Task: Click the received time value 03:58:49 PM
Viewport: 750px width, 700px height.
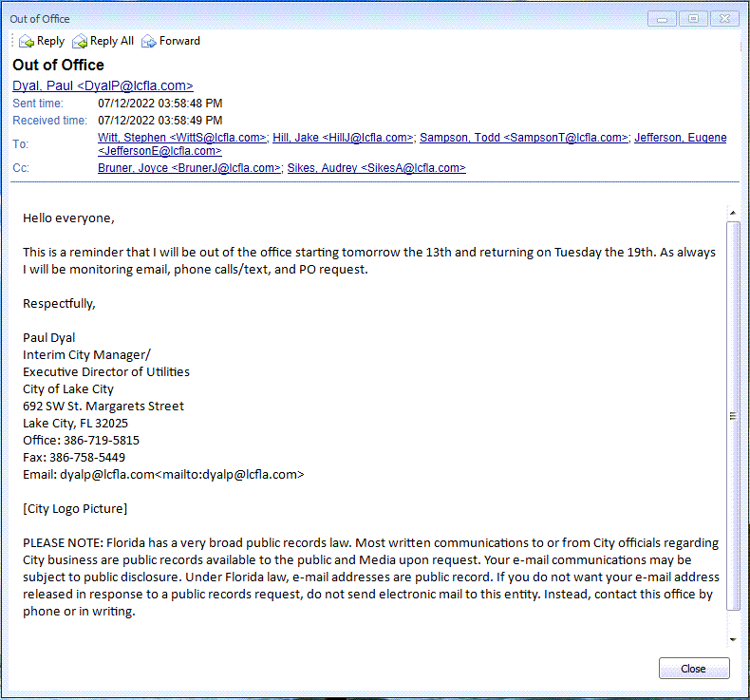Action: click(160, 121)
